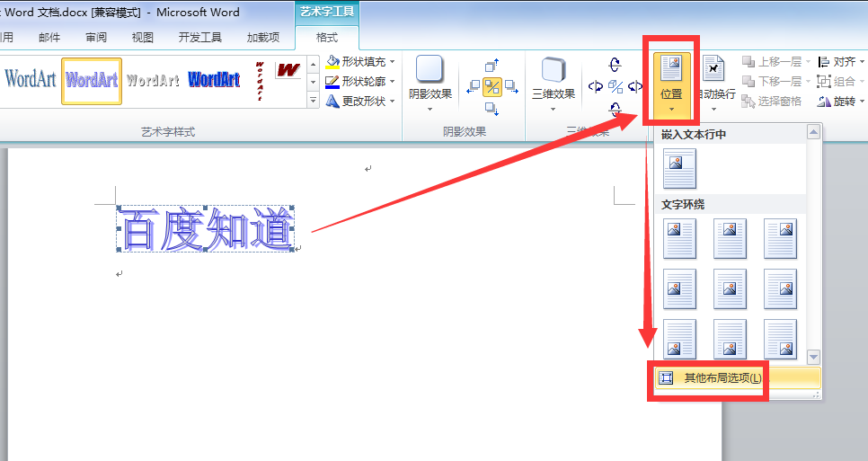Open the 旋转 rotate dropdown

click(x=841, y=102)
